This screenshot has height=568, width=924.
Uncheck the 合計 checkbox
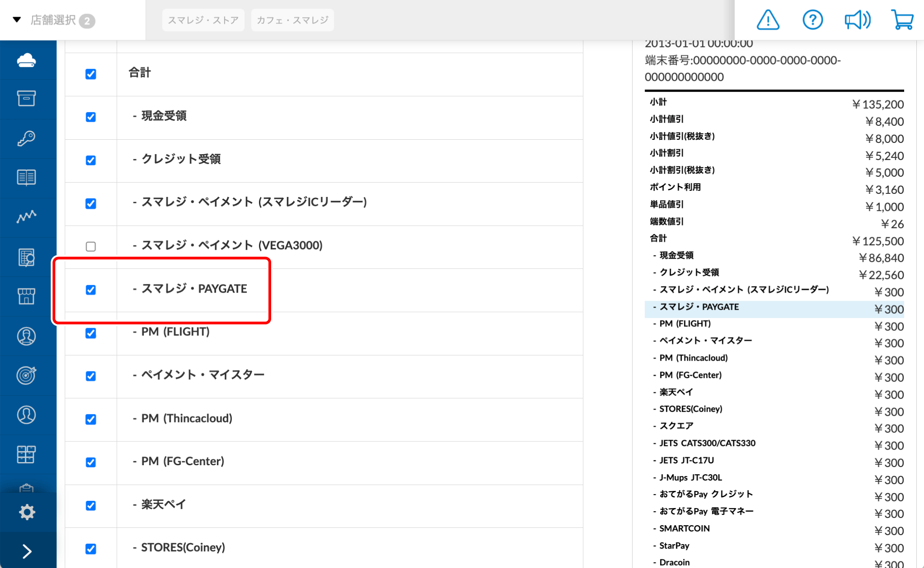91,74
